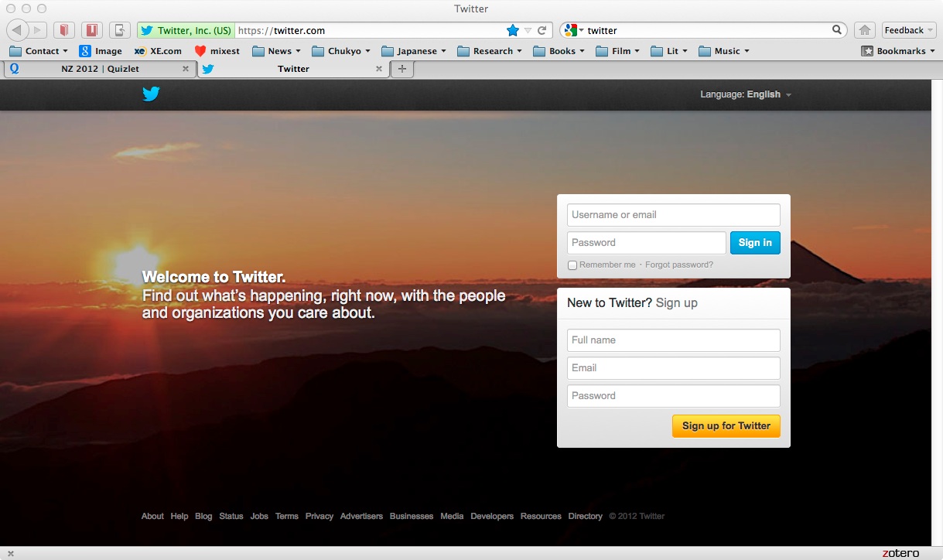Expand the Film bookmarks folder
The height and width of the screenshot is (560, 943).
click(x=617, y=51)
